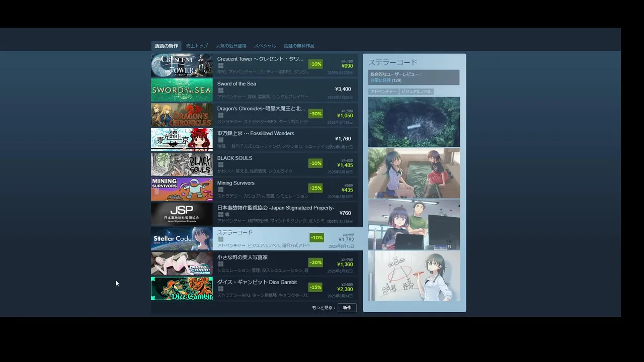644x362 pixels.
Task: Click the ¥2,380 Dice Gambit price
Action: point(345,289)
